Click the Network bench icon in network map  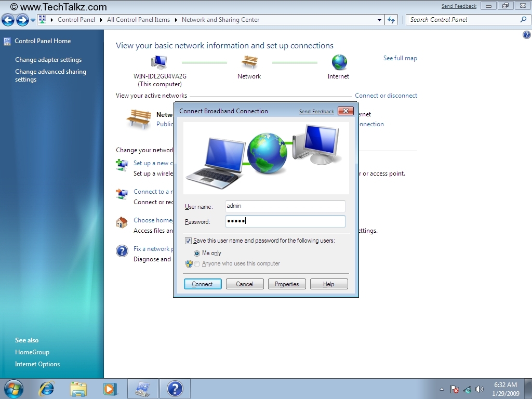click(x=249, y=62)
